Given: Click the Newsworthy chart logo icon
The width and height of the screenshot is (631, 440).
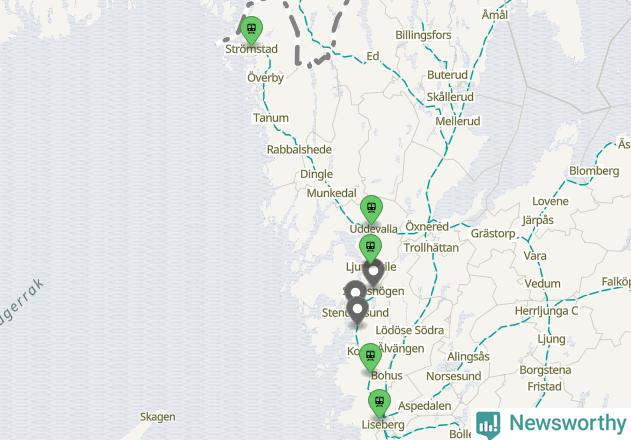Looking at the screenshot, I should tap(488, 425).
